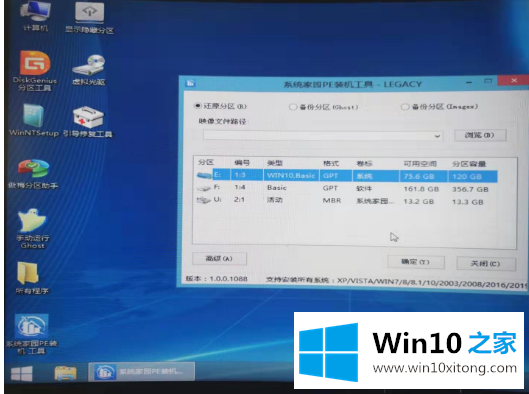Click the 浏览 (B) browse button
This screenshot has width=529, height=394.
[480, 135]
